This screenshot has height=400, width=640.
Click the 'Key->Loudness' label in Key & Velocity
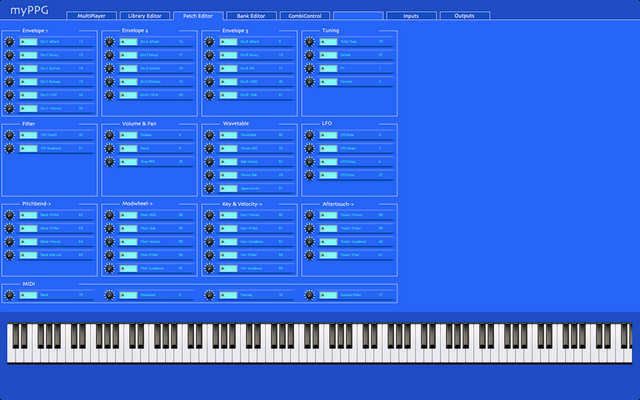[252, 242]
